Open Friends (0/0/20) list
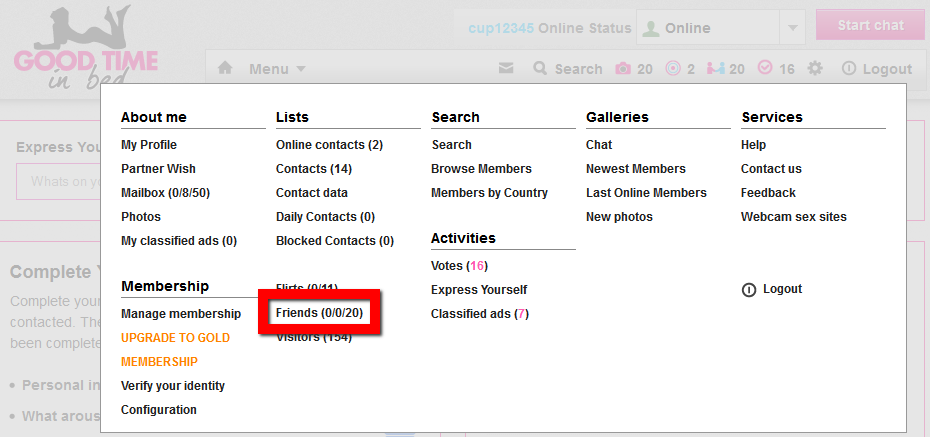The height and width of the screenshot is (437, 930). coord(320,314)
